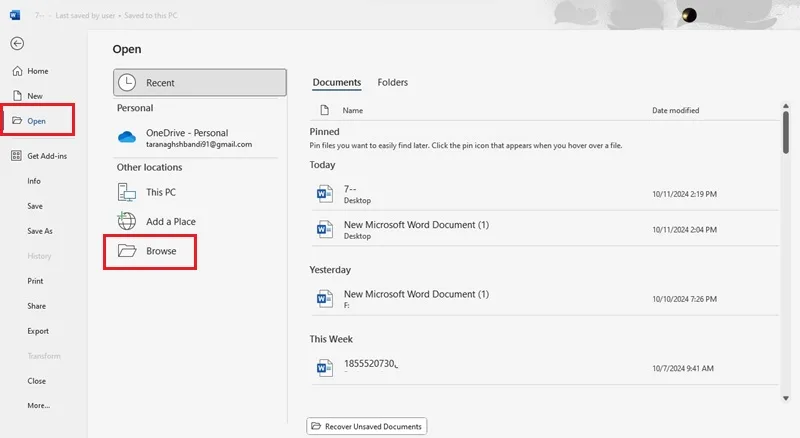Image resolution: width=800 pixels, height=438 pixels.
Task: Click the date 10/7/2024 9:41 AM
Action: 683,368
